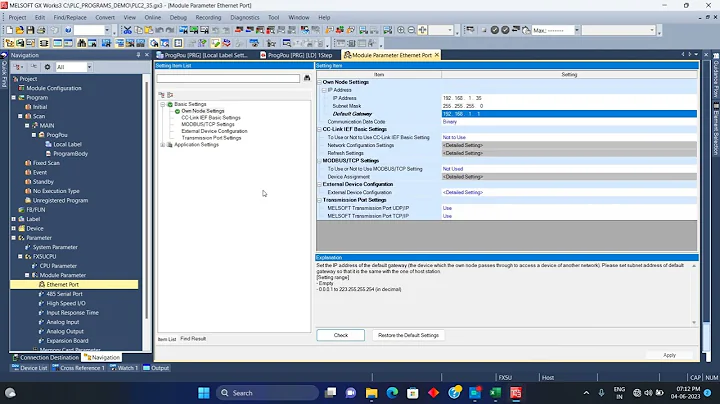
Task: Collapse the Transmission Port Settings group
Action: click(319, 200)
